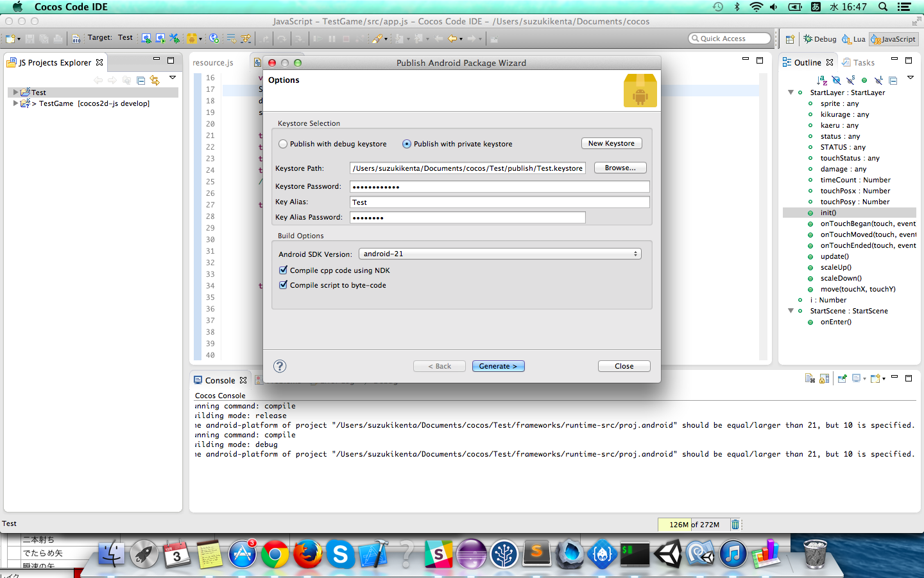Click Link with Editor icon in Projects Explorer

point(155,80)
